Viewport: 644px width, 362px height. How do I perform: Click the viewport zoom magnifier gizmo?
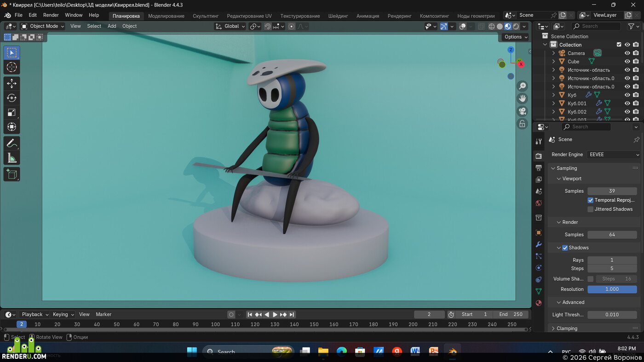pyautogui.click(x=522, y=86)
